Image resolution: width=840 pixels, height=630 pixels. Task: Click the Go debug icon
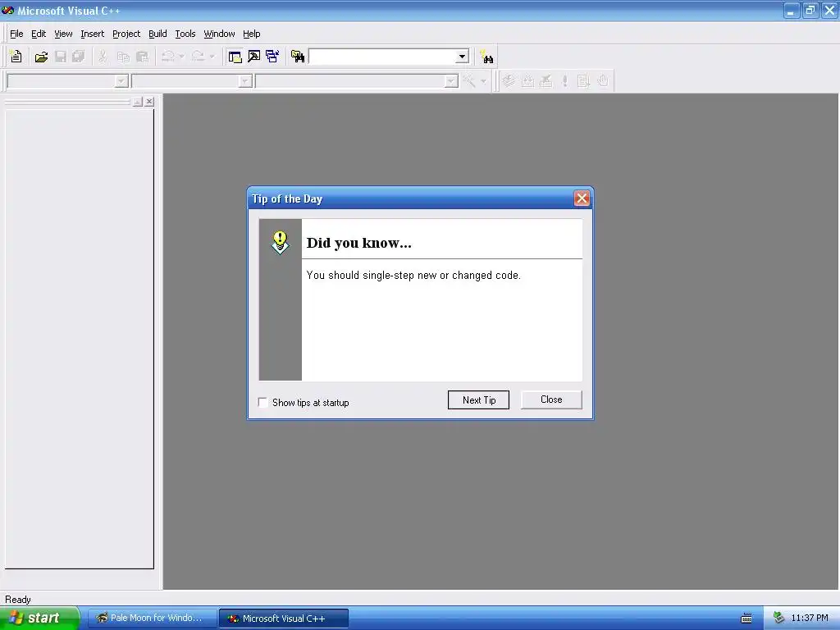583,81
